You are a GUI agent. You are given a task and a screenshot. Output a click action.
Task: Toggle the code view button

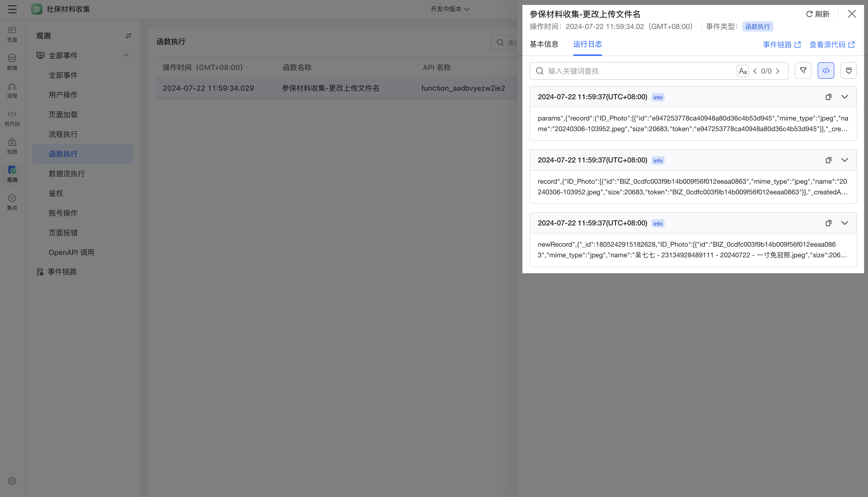826,71
